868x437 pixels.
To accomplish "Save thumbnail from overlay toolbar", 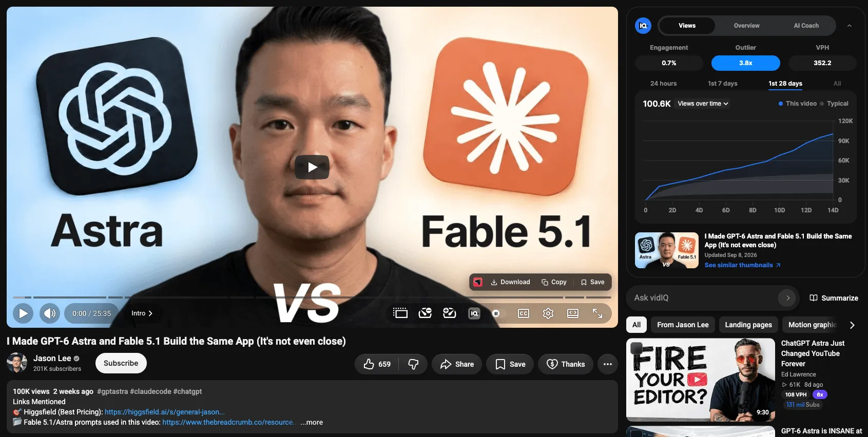I will tap(592, 282).
